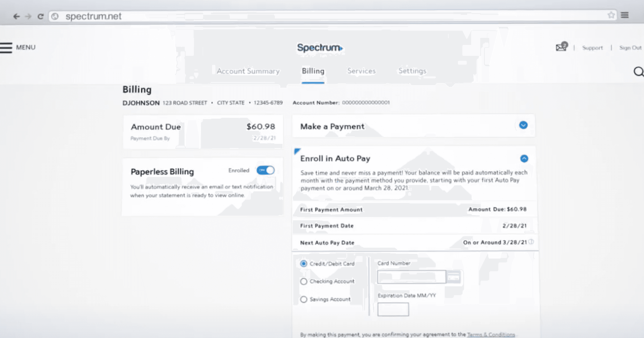
Task: Open the Services tab
Action: 361,71
